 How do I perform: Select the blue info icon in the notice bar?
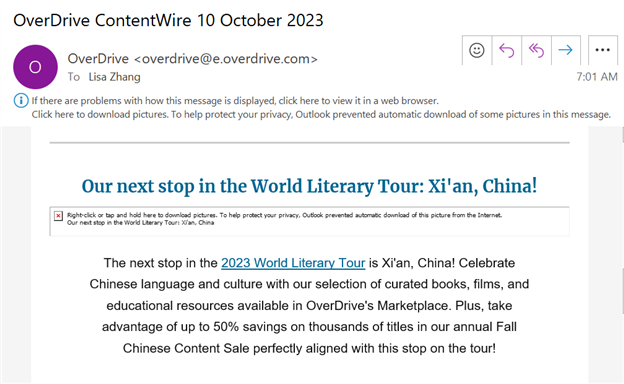pyautogui.click(x=21, y=101)
